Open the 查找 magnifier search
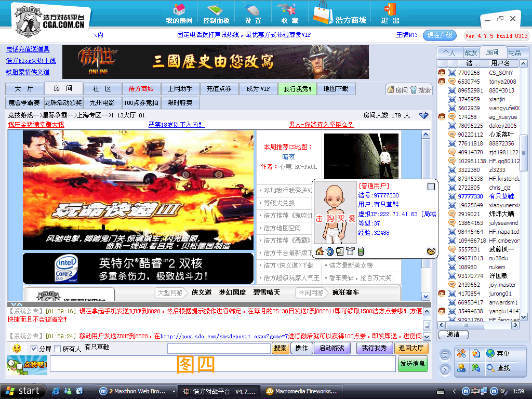Viewport: 532px width, 399px height. [498, 368]
